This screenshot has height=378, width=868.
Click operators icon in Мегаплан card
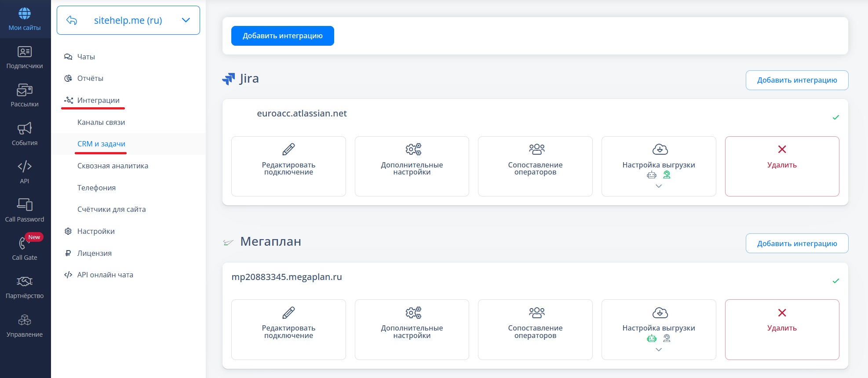coord(537,313)
